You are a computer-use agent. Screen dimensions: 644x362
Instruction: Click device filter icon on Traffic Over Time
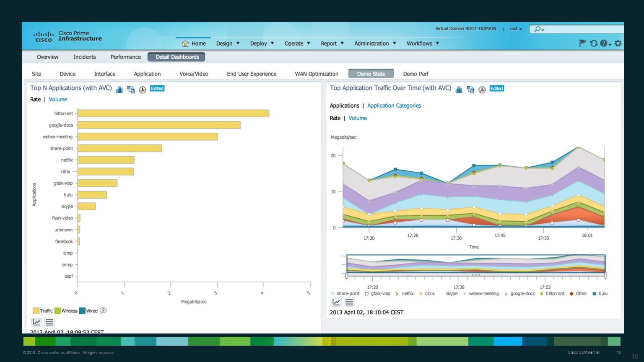click(470, 90)
